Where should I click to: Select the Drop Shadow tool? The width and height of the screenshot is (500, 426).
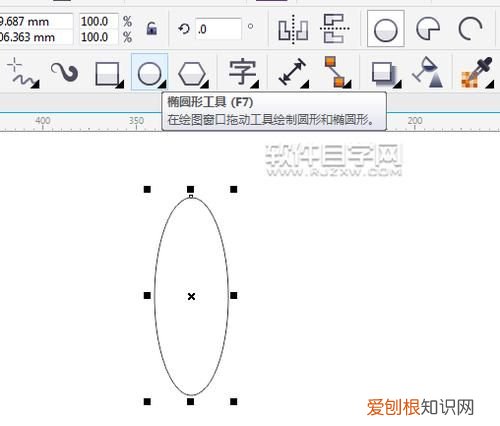coord(384,73)
